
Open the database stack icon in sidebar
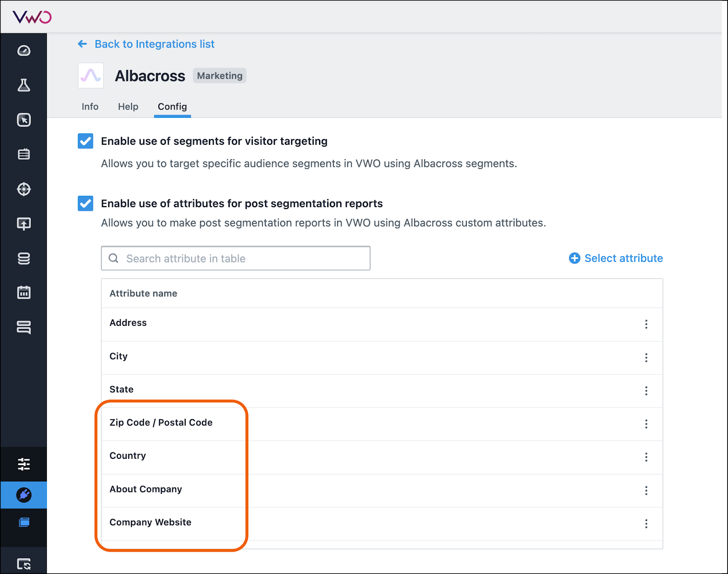pyautogui.click(x=24, y=258)
